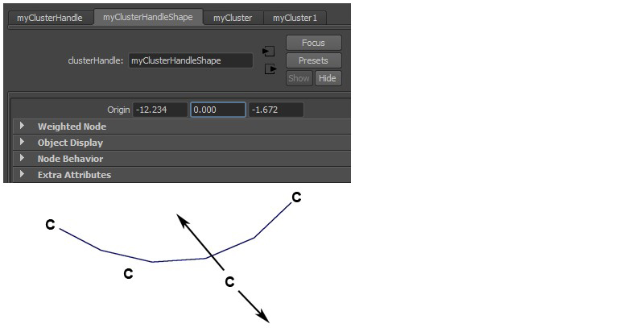Select the myClusterHandleShape tab

pyautogui.click(x=148, y=17)
